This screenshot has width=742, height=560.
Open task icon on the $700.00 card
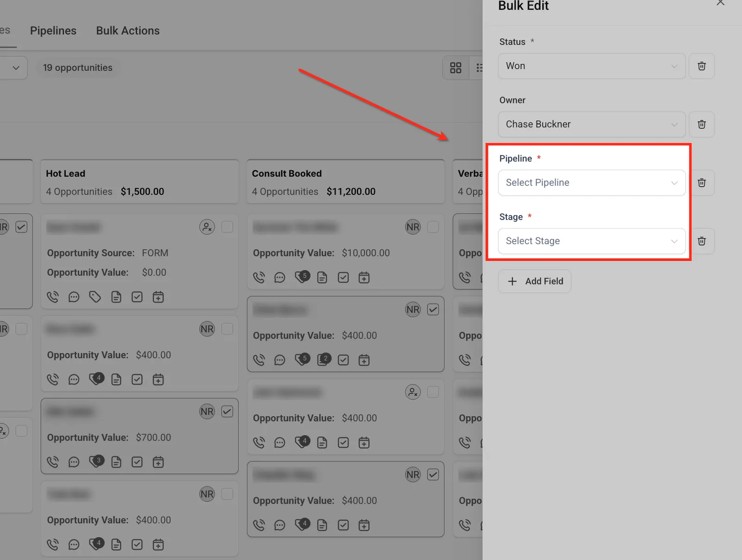[x=137, y=462]
